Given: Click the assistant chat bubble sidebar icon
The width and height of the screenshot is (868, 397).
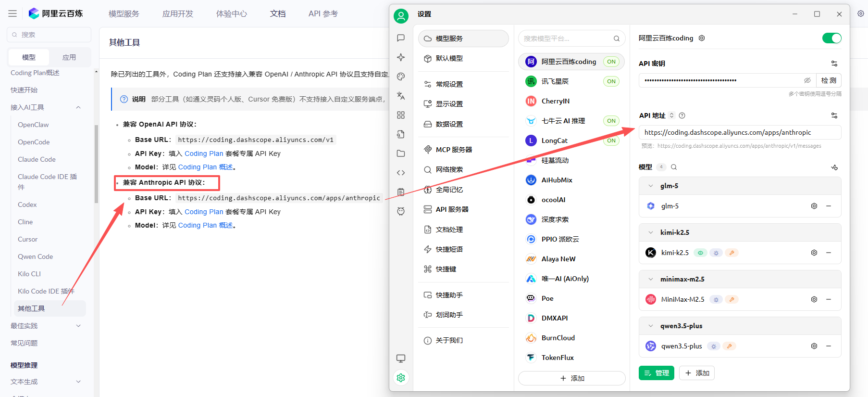Looking at the screenshot, I should (x=401, y=38).
